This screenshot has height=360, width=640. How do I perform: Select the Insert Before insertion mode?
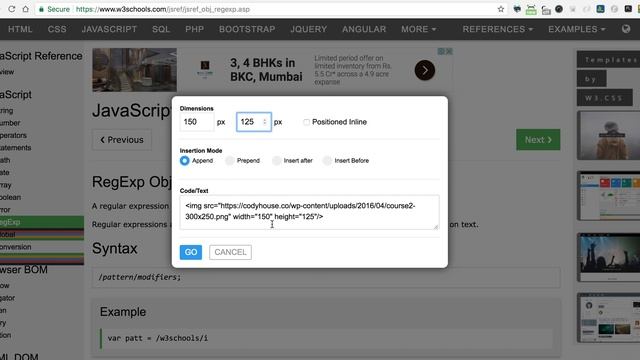327,160
